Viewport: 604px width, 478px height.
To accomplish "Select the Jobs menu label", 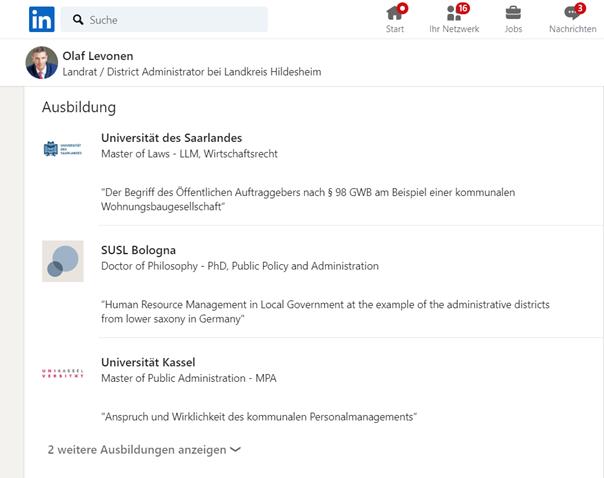I will [513, 29].
